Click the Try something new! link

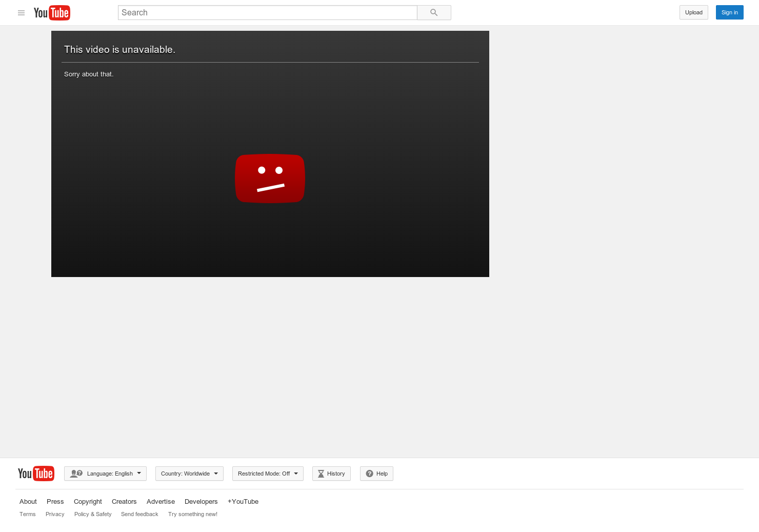click(193, 514)
